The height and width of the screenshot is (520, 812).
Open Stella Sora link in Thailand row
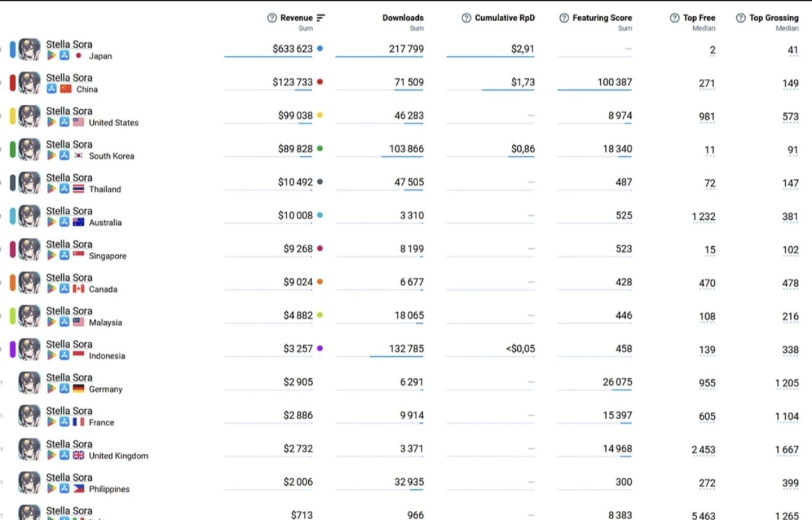click(x=69, y=177)
